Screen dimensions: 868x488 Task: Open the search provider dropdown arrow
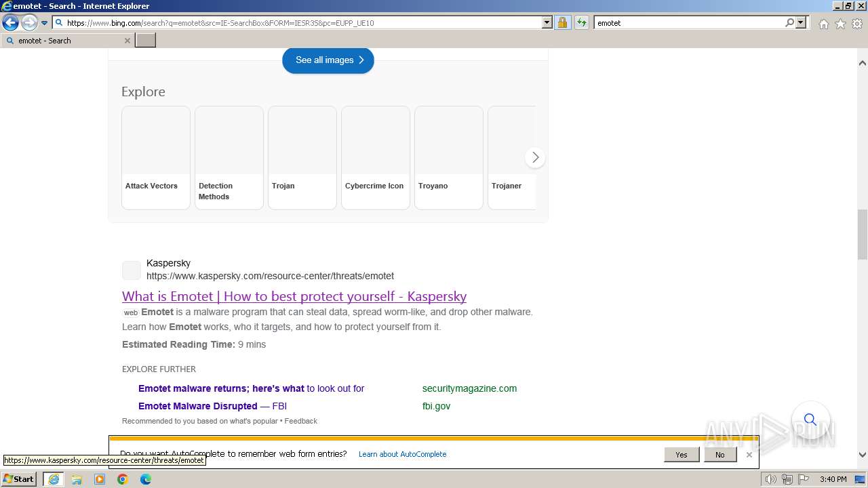coord(801,22)
